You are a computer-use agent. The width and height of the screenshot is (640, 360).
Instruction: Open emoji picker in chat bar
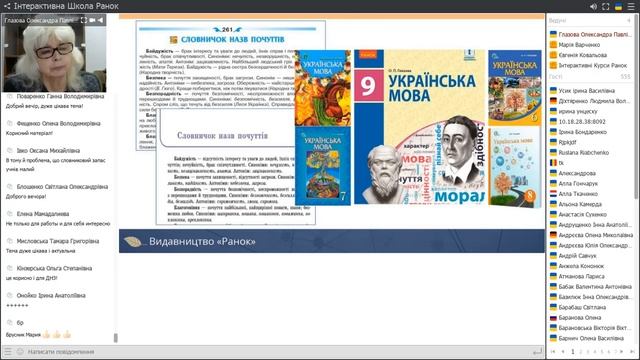(x=20, y=351)
